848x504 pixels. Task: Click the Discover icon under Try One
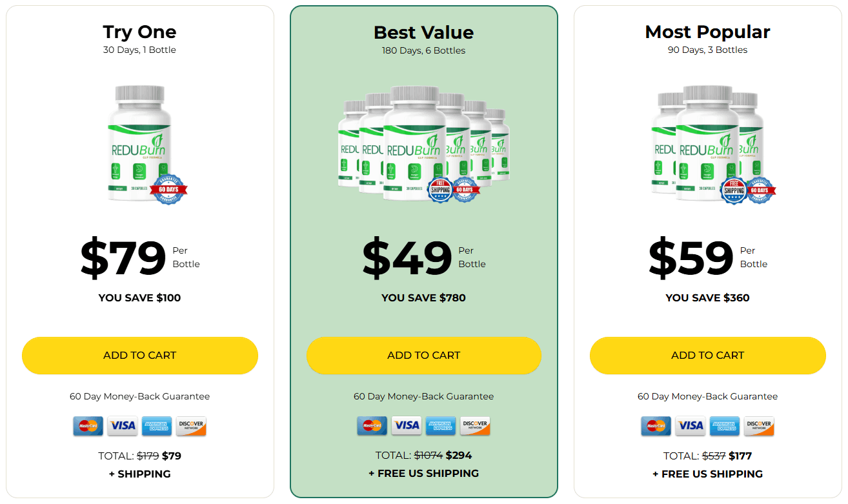191,426
